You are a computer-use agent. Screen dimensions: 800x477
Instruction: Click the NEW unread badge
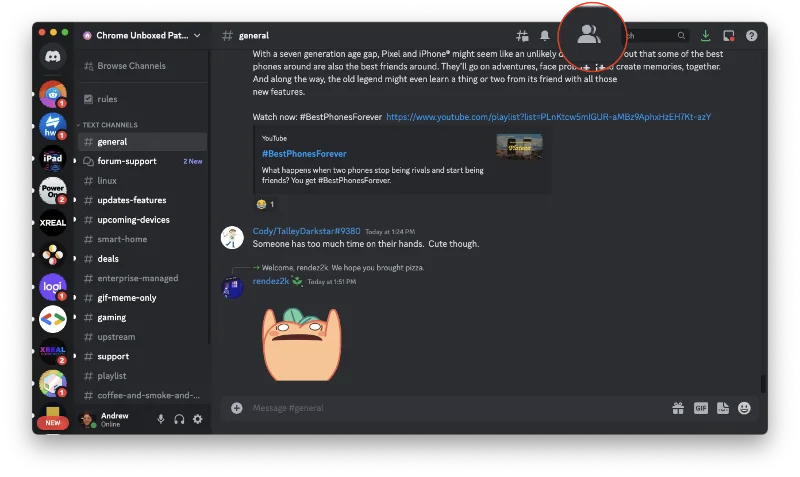click(53, 422)
